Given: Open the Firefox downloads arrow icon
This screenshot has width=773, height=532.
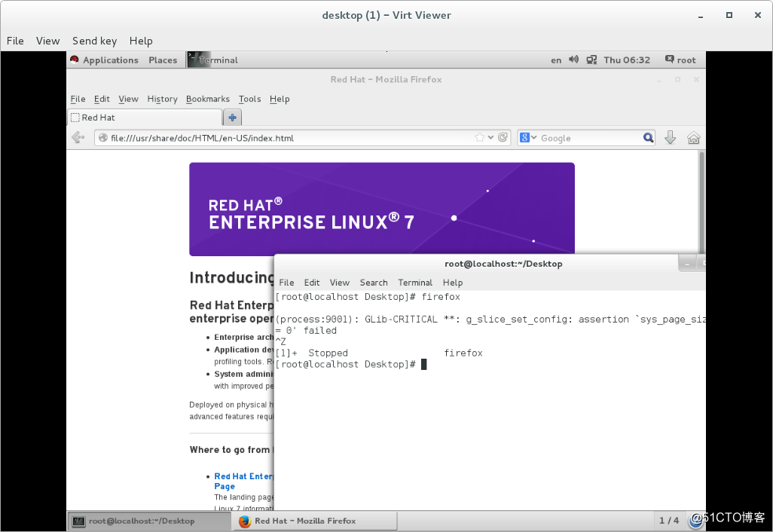Looking at the screenshot, I should tap(670, 138).
